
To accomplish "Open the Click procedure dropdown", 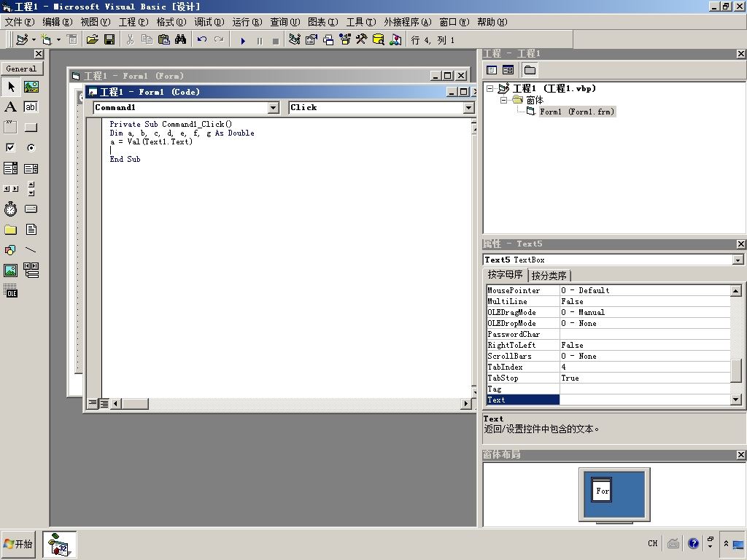I will [x=469, y=108].
